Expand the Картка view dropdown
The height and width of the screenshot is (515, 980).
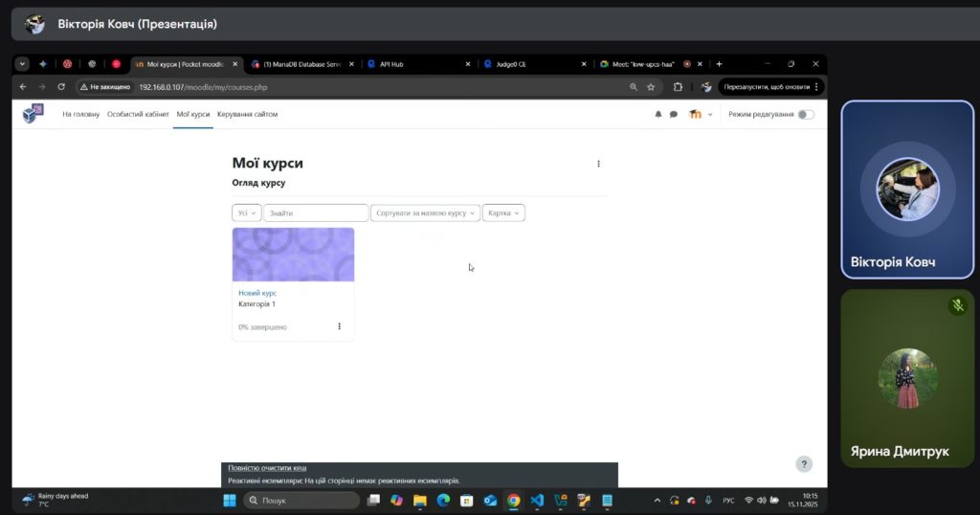(503, 213)
